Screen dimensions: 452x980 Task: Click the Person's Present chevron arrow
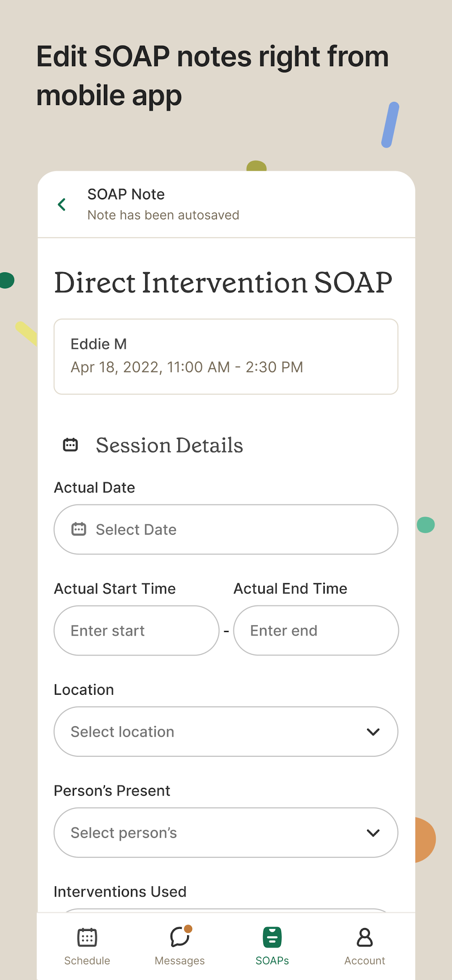point(373,833)
